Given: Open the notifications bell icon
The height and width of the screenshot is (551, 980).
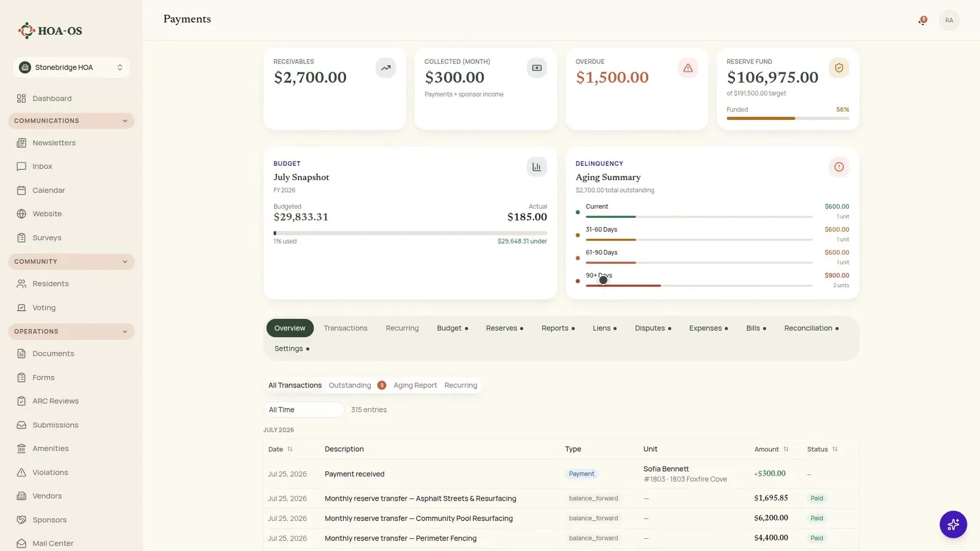Looking at the screenshot, I should (x=922, y=21).
